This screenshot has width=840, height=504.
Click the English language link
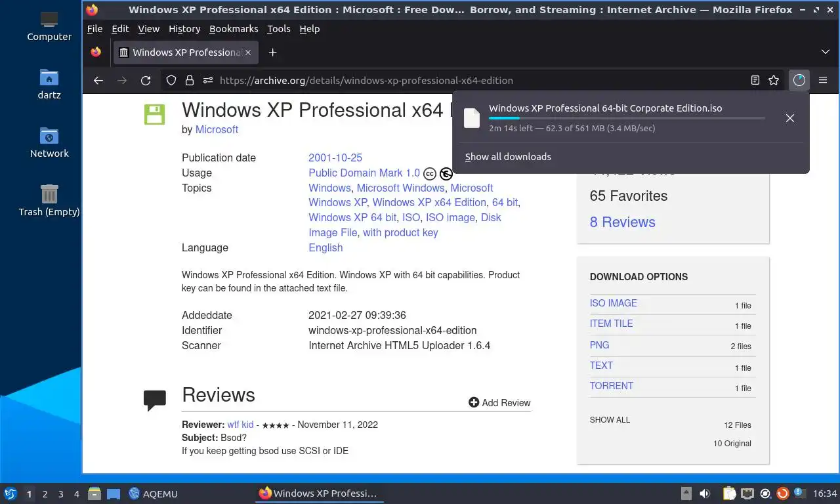(x=325, y=247)
